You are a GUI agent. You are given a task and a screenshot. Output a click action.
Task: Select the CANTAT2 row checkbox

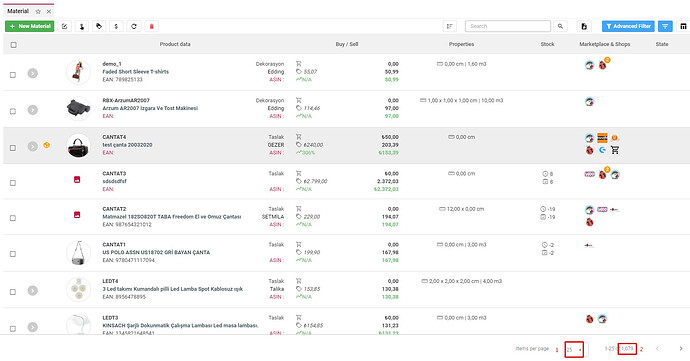pyautogui.click(x=13, y=218)
